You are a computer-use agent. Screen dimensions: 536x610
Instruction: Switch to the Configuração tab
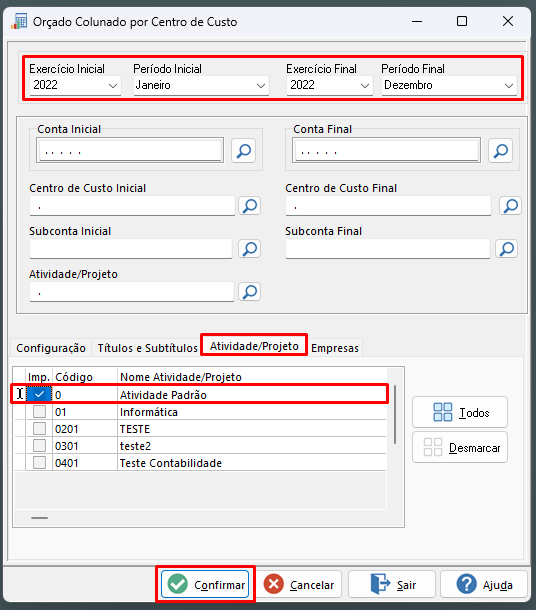51,348
